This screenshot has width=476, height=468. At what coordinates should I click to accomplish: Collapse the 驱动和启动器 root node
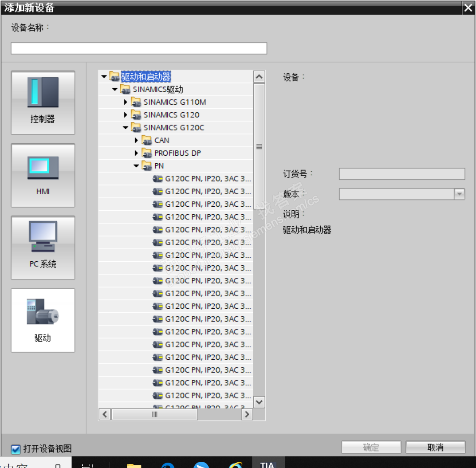[104, 77]
